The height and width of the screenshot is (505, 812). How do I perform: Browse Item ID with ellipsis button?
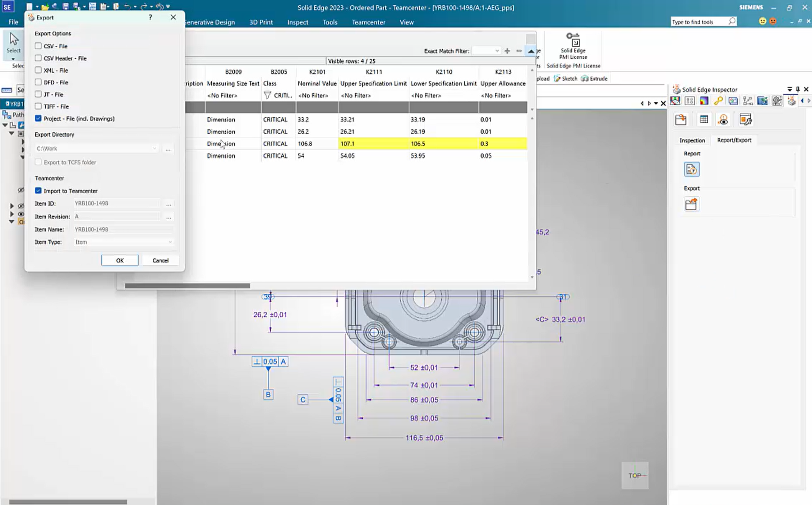point(169,203)
